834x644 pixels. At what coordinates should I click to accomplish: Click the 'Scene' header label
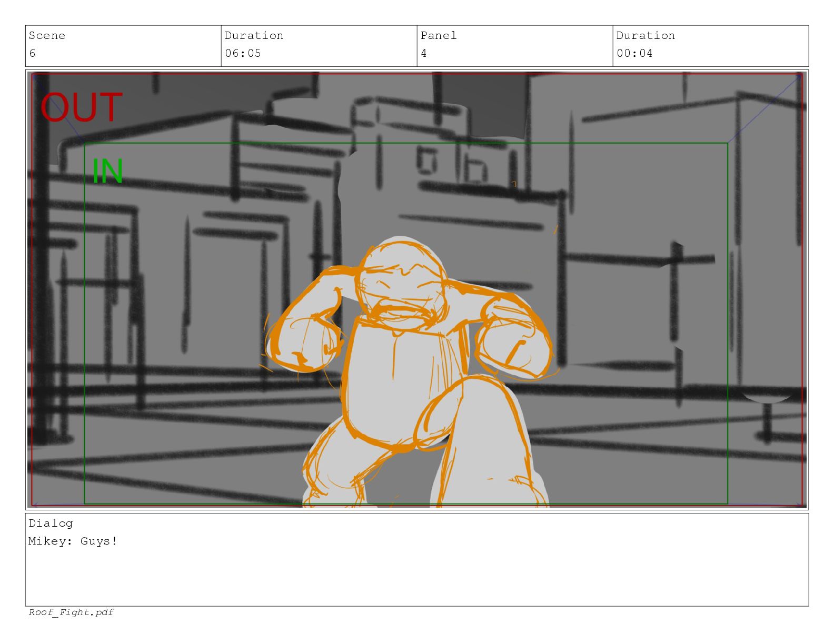point(47,36)
